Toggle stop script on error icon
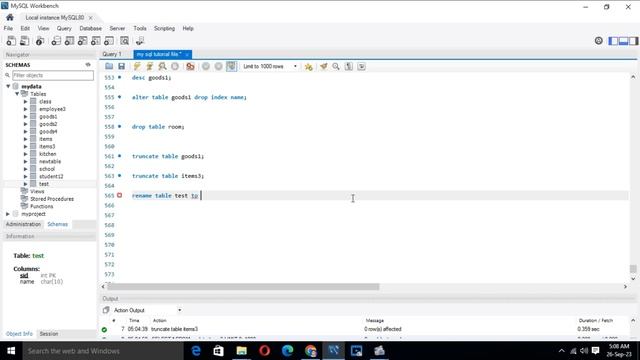Image resolution: width=640 pixels, height=360 pixels. (190, 66)
